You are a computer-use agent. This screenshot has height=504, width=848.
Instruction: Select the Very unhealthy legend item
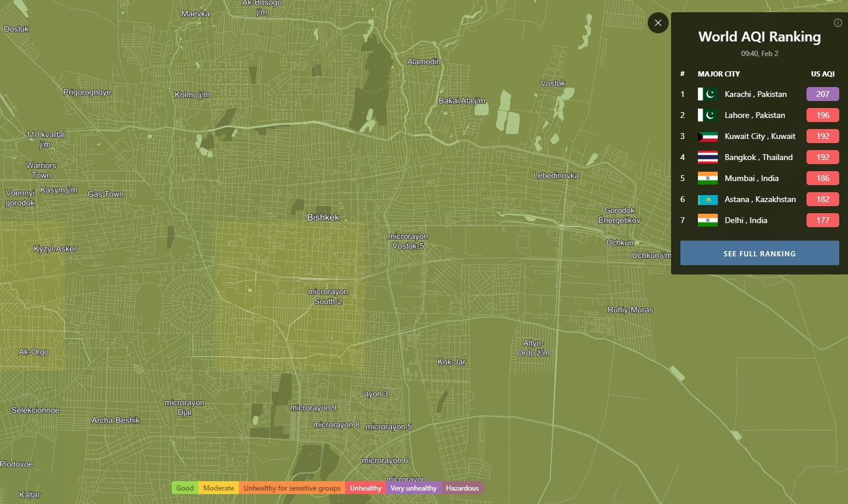pos(413,488)
